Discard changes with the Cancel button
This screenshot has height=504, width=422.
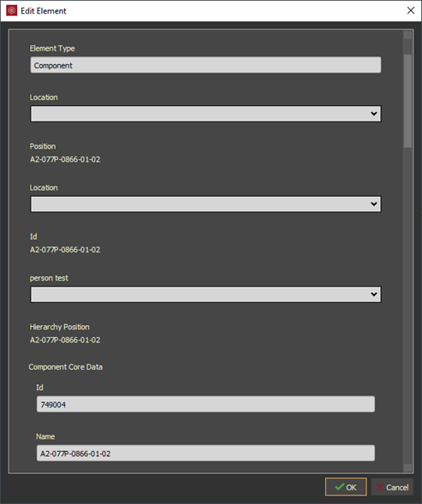[x=392, y=487]
